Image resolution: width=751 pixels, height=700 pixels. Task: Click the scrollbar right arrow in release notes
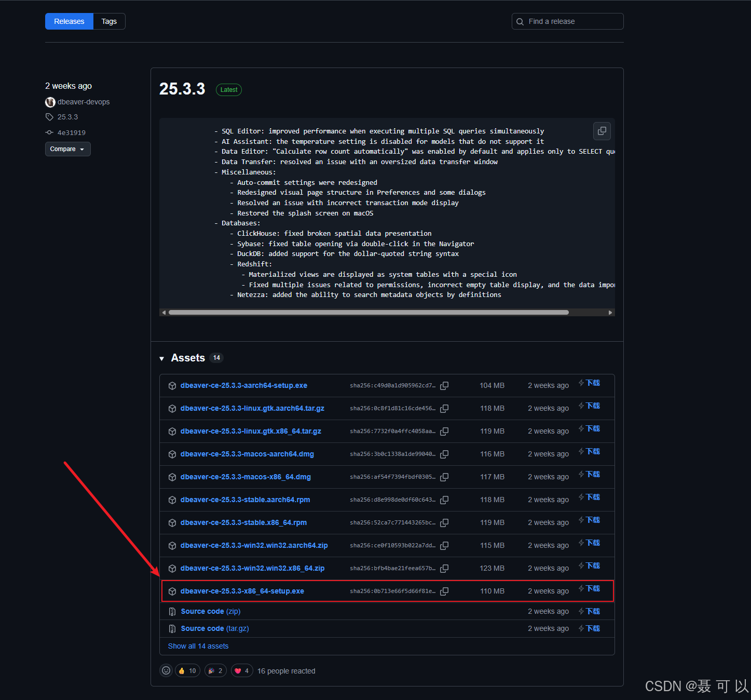(x=610, y=312)
